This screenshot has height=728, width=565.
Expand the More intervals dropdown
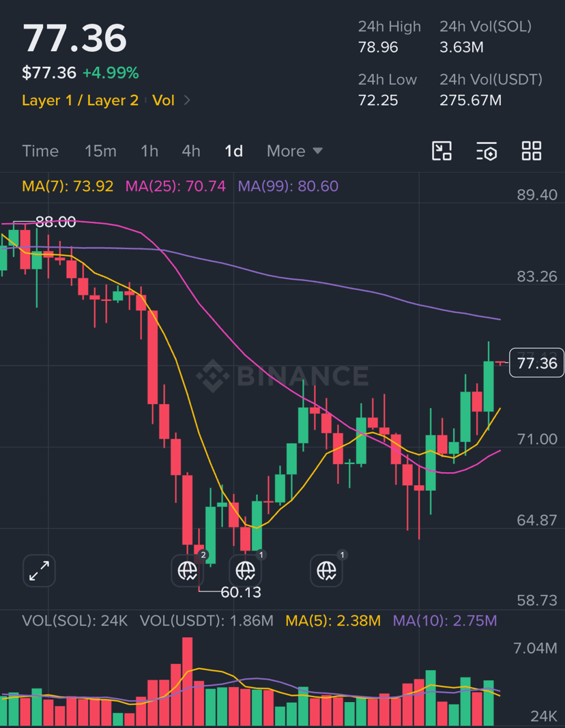coord(294,151)
